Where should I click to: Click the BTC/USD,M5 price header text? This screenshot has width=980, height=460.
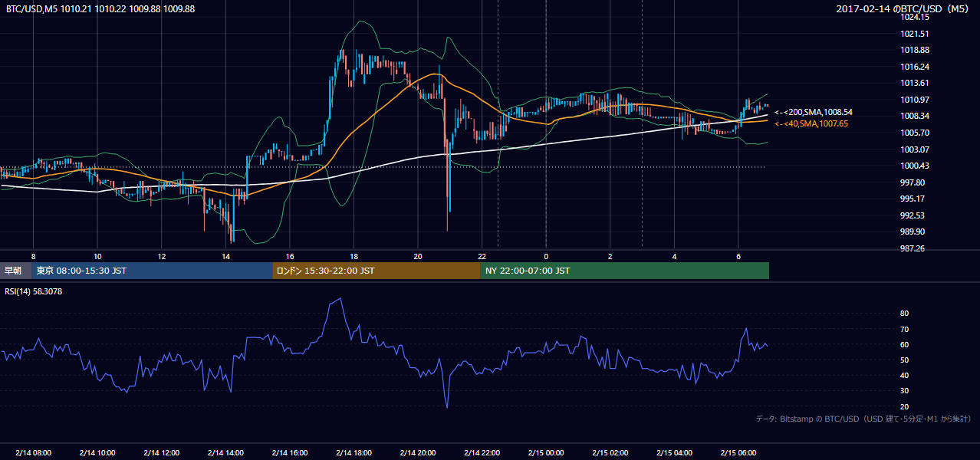coord(100,8)
